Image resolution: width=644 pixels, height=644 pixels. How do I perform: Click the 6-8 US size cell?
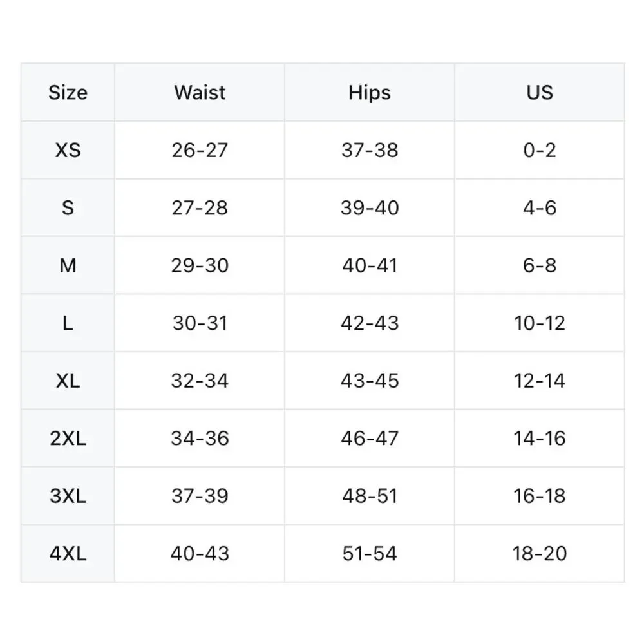click(540, 265)
